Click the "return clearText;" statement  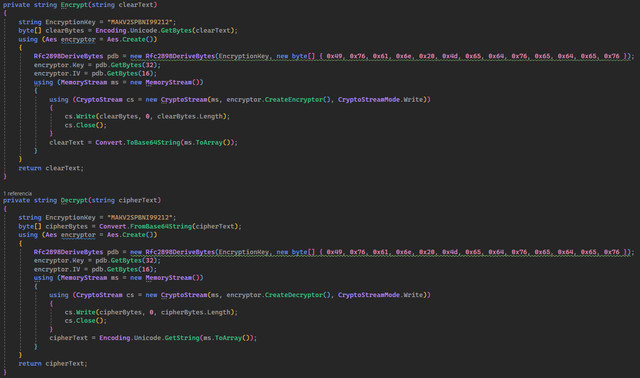click(x=51, y=168)
